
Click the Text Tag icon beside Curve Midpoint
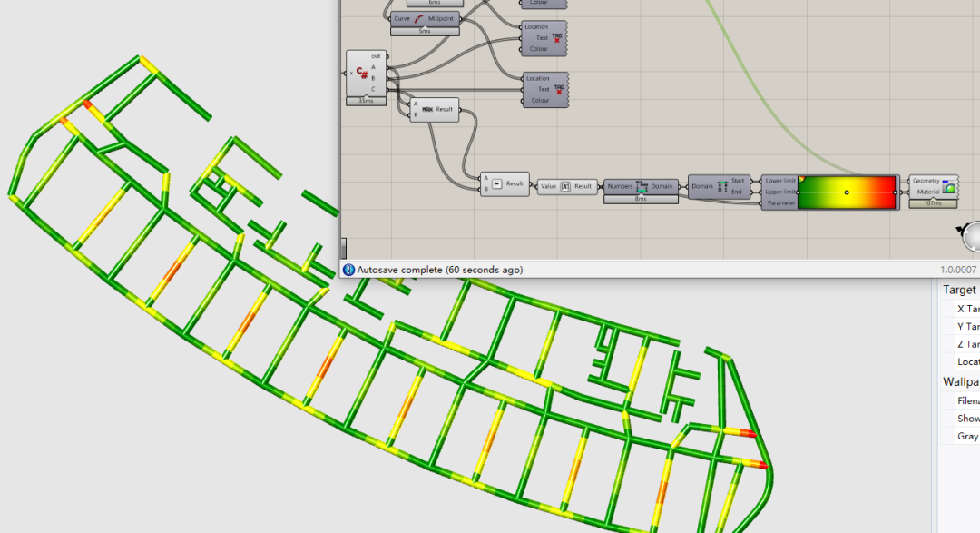coord(557,37)
